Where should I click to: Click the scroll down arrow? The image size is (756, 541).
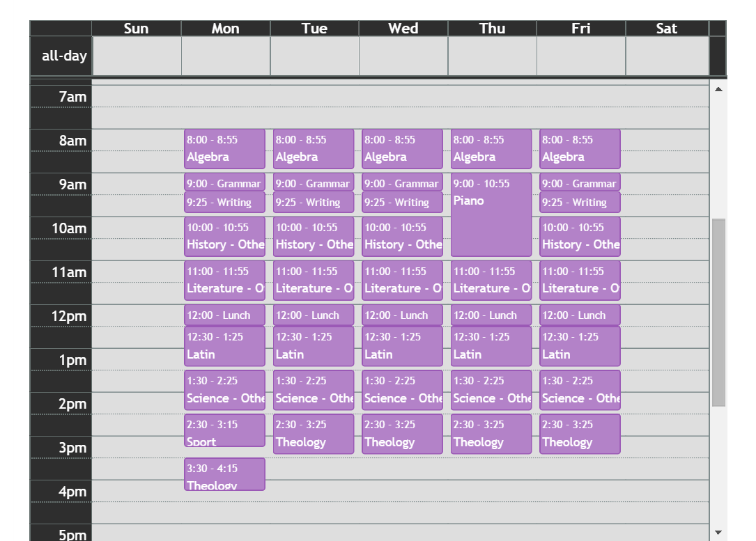click(718, 533)
